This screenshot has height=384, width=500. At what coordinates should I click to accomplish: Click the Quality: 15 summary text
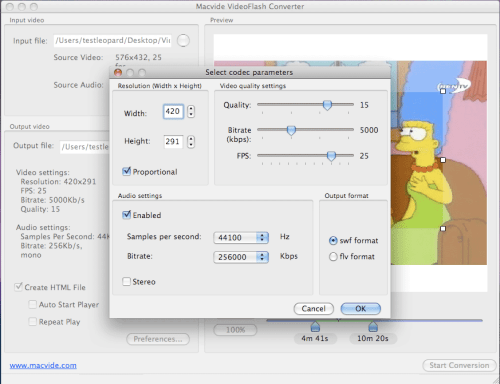[40, 209]
